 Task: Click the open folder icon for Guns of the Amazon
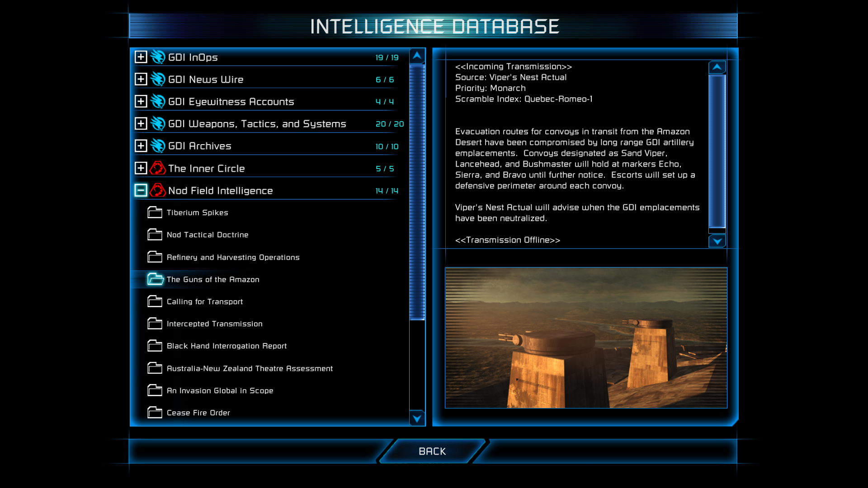tap(155, 279)
